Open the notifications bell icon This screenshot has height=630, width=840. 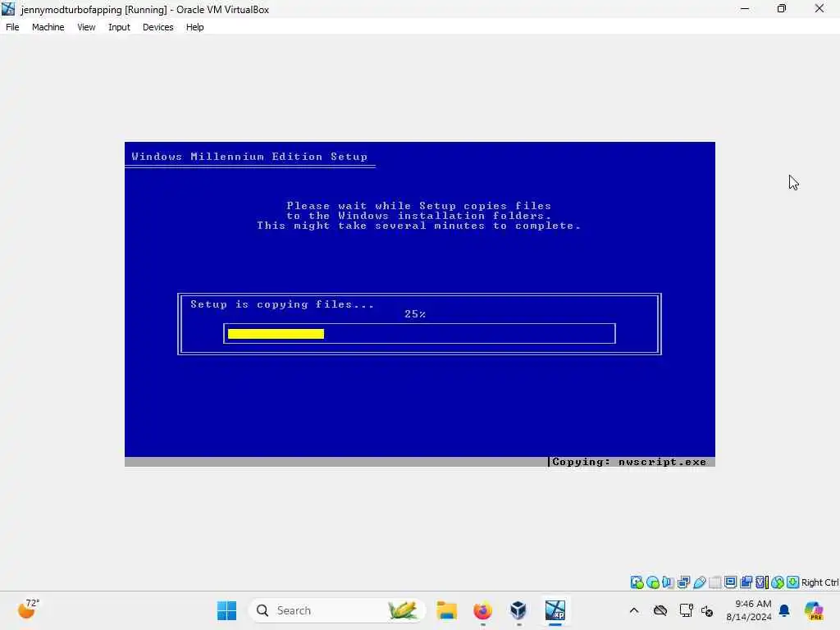(784, 610)
